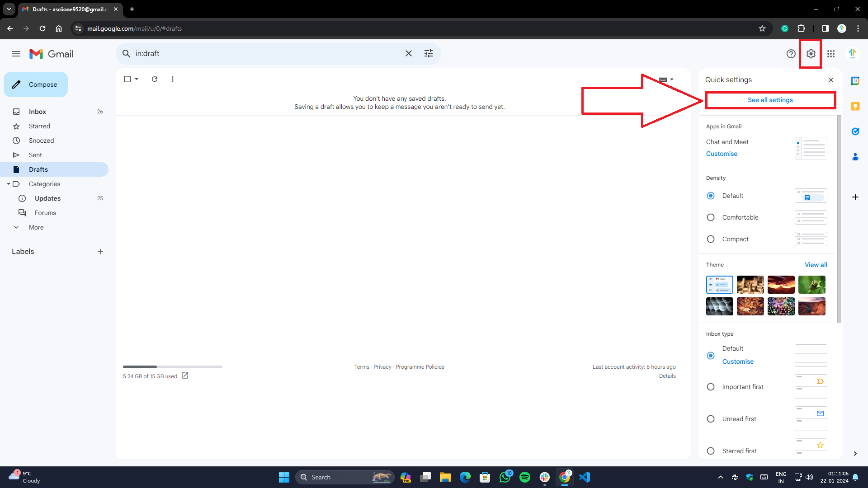The image size is (868, 488).
Task: Open Spotify from the taskbar
Action: (x=524, y=477)
